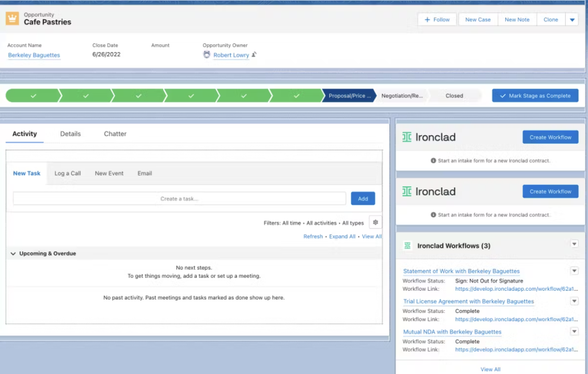Viewport: 588px width, 374px height.
Task: Open the Chatter tab
Action: (x=115, y=134)
